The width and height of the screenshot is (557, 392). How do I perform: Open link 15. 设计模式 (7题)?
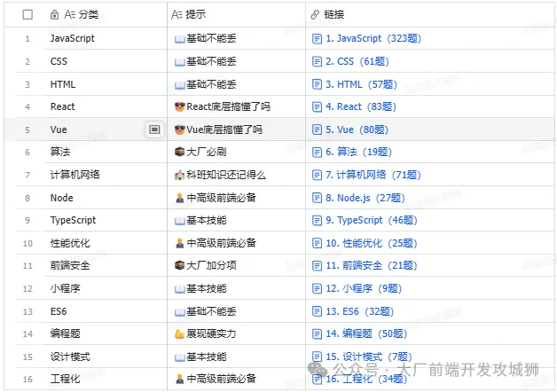[x=369, y=357]
